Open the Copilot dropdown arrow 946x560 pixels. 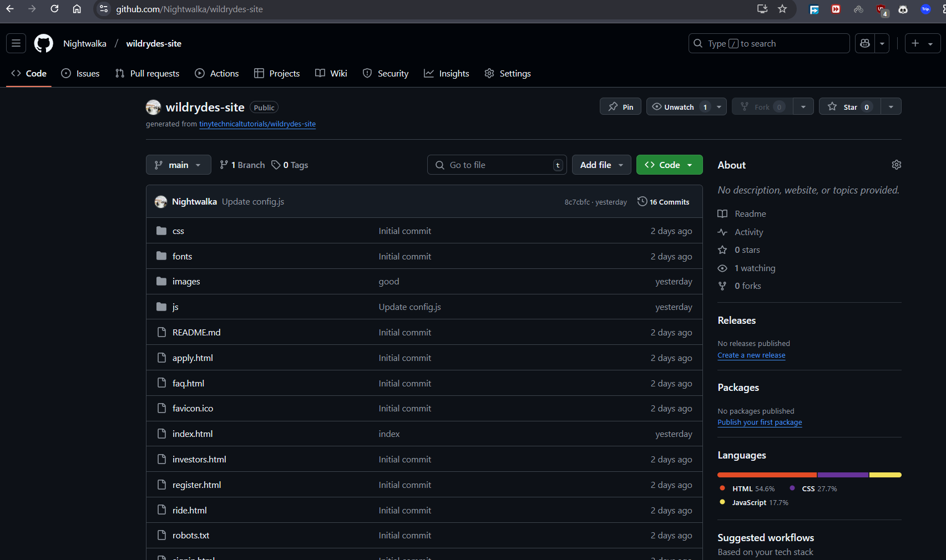[x=882, y=43]
